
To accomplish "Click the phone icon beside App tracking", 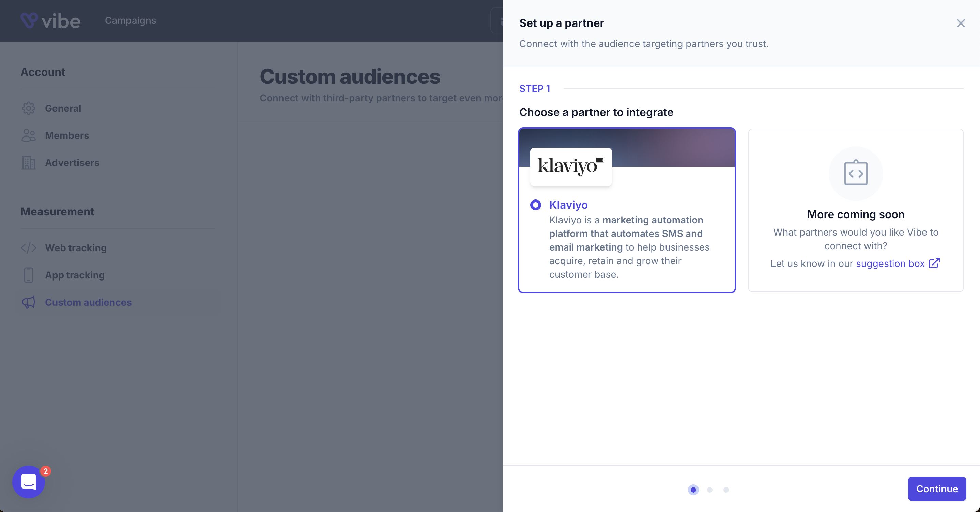I will (29, 275).
